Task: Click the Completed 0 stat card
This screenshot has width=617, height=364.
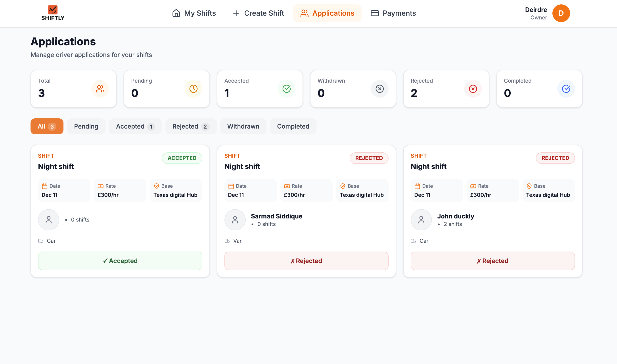Action: (x=539, y=89)
